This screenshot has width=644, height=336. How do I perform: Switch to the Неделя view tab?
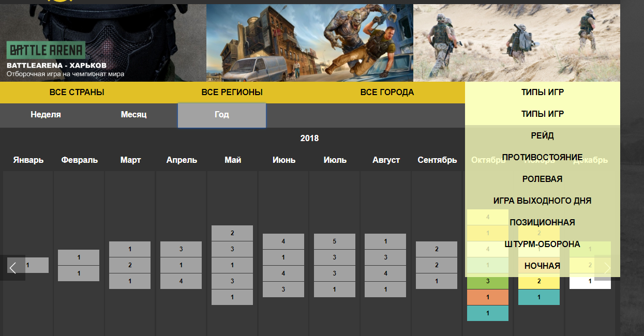click(46, 115)
